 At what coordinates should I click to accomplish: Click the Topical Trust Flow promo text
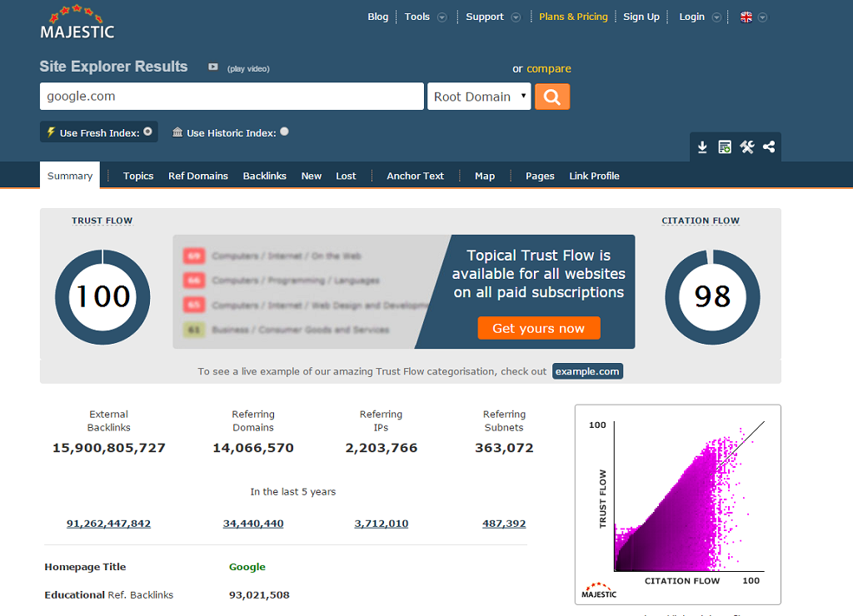coord(539,274)
